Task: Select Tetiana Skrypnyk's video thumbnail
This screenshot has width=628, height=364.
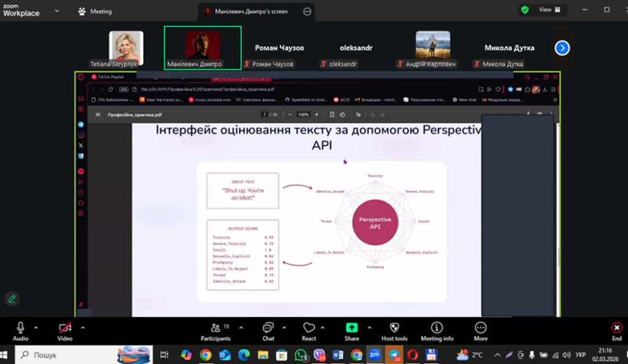Action: click(126, 48)
